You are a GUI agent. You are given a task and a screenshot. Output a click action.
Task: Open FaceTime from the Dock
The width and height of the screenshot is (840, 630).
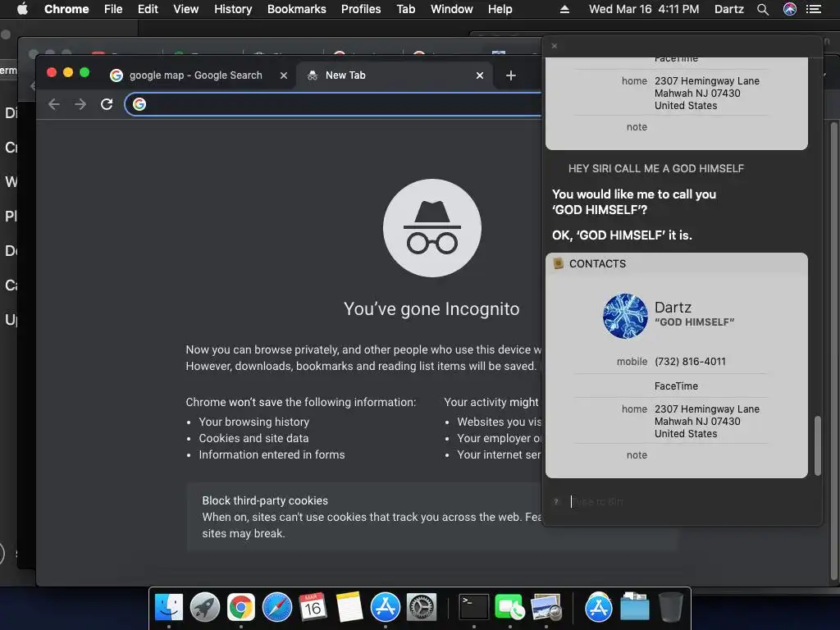coord(510,608)
